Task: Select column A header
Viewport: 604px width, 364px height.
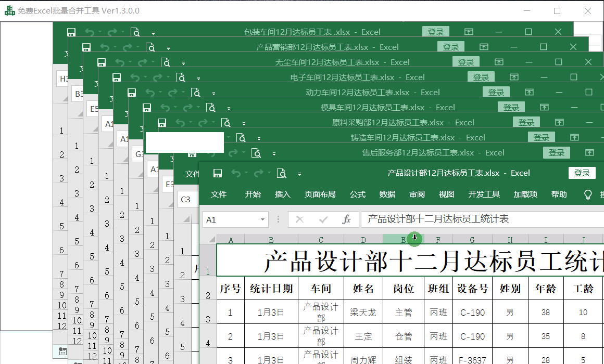Action: pyautogui.click(x=231, y=239)
